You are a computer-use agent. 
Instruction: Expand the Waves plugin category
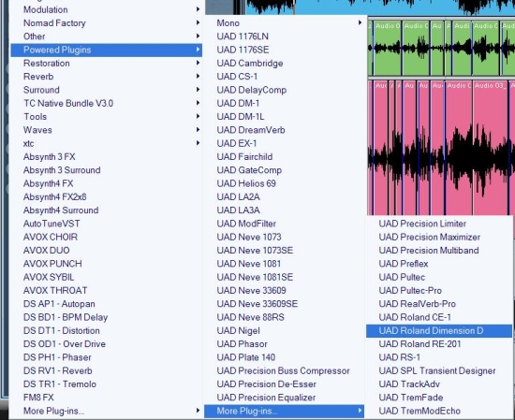106,130
